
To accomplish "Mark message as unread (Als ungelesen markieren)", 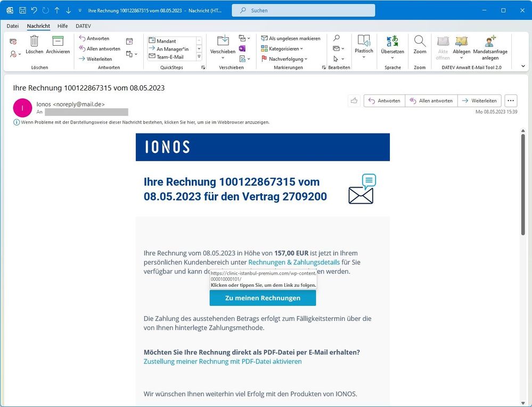I will [291, 38].
